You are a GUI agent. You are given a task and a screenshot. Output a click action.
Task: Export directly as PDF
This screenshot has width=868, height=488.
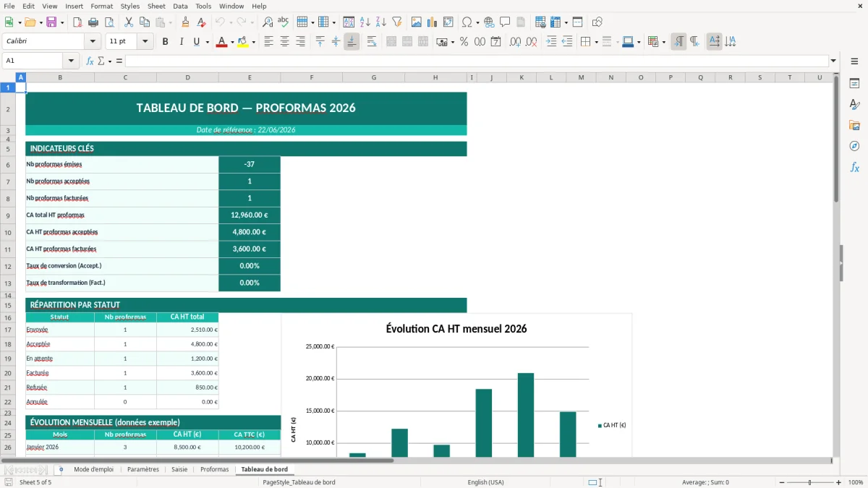click(77, 22)
